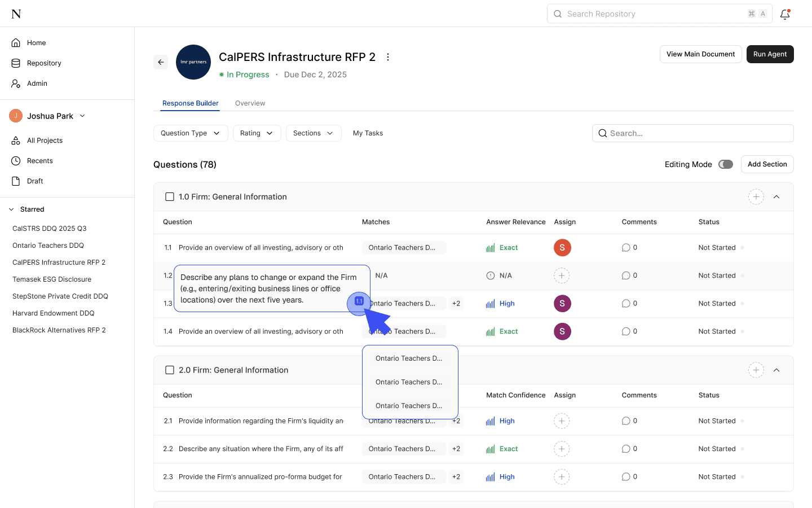Open assignee S avatar on question 1.1
The height and width of the screenshot is (508, 812).
point(562,248)
